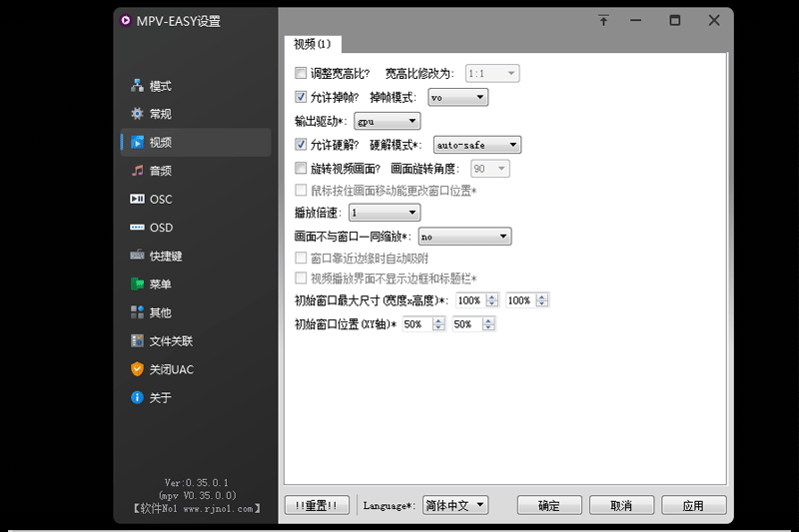Click the Ver:0.35.0.1 version text
The image size is (799, 532).
coord(197,483)
